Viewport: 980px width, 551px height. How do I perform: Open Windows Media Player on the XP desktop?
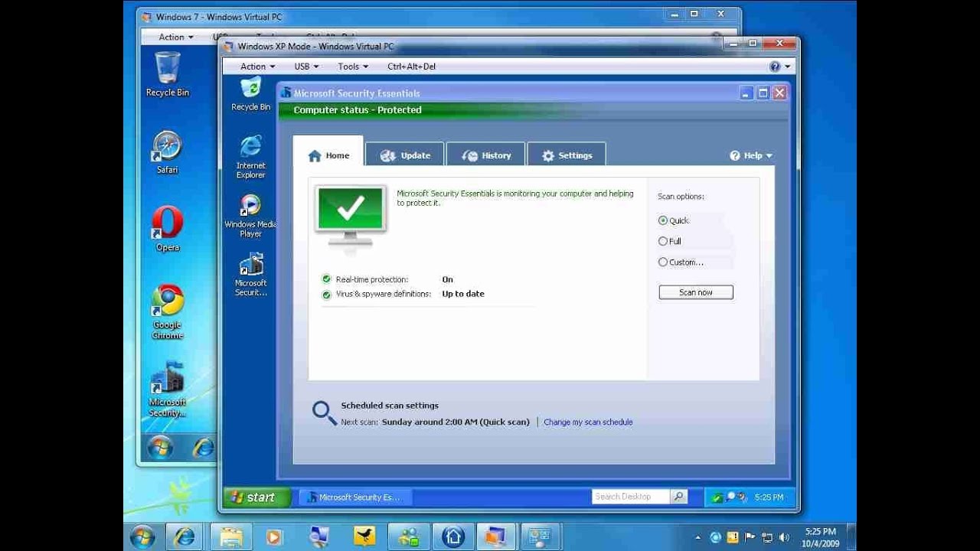click(x=250, y=216)
